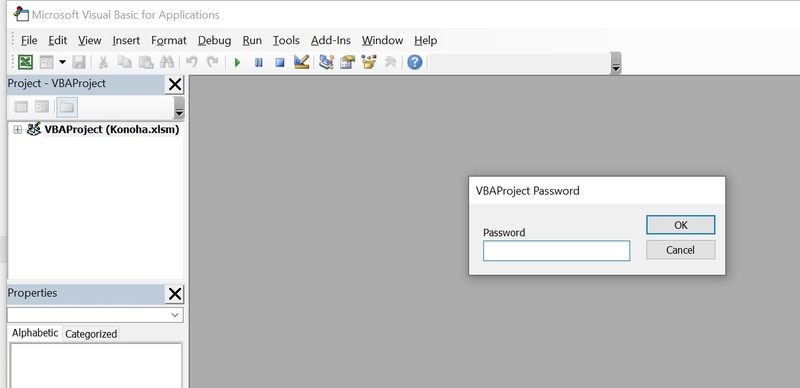Close the Project - VBAProject panel
This screenshot has height=388, width=800.
coord(174,84)
